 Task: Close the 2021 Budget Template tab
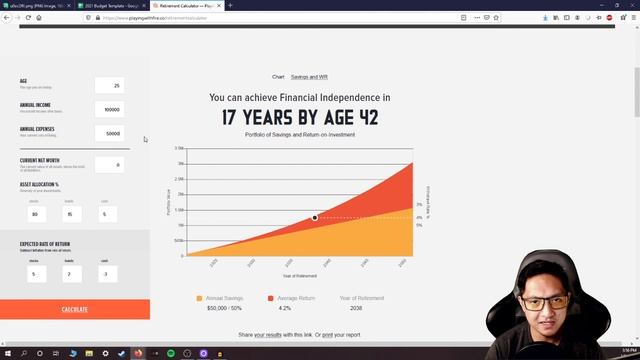click(144, 6)
